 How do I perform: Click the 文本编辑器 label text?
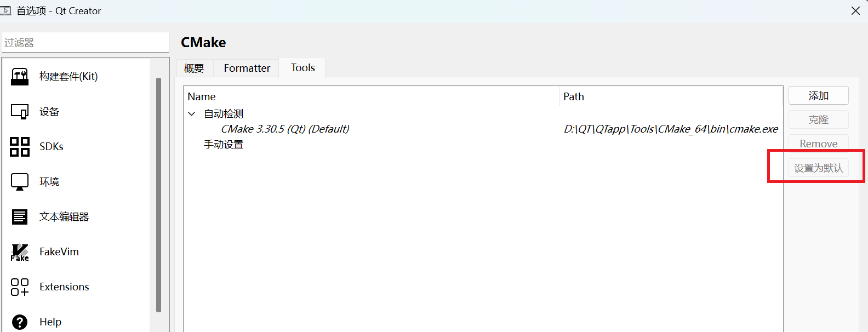click(x=64, y=217)
